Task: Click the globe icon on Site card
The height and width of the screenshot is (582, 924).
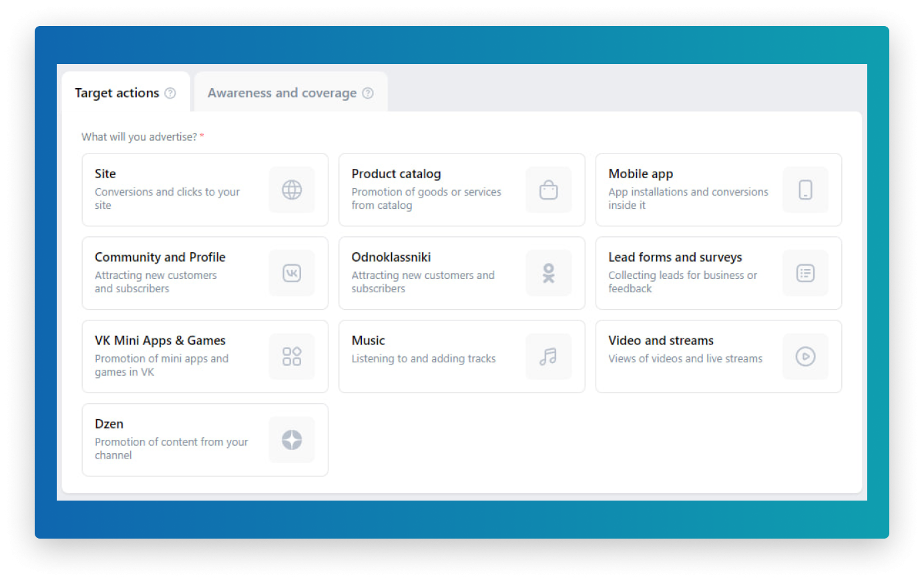Action: [x=292, y=190]
